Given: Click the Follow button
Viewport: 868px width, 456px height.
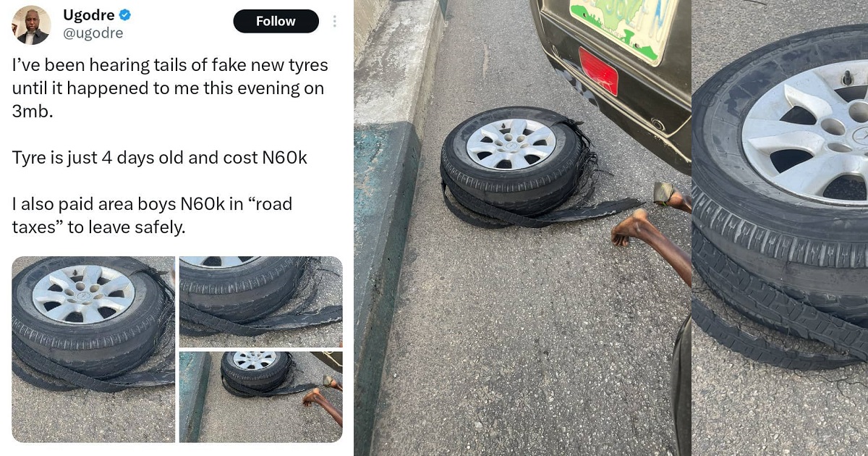Looking at the screenshot, I should 276,22.
